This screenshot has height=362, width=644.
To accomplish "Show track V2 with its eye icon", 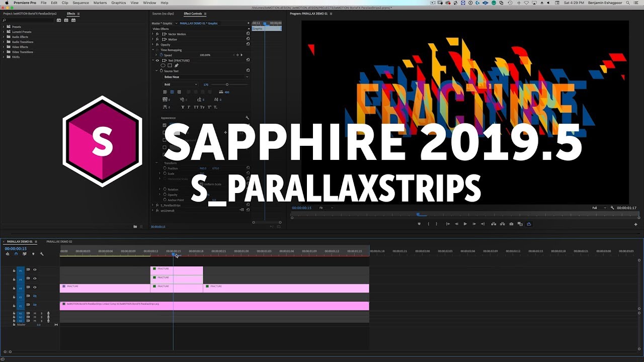I will tap(35, 296).
